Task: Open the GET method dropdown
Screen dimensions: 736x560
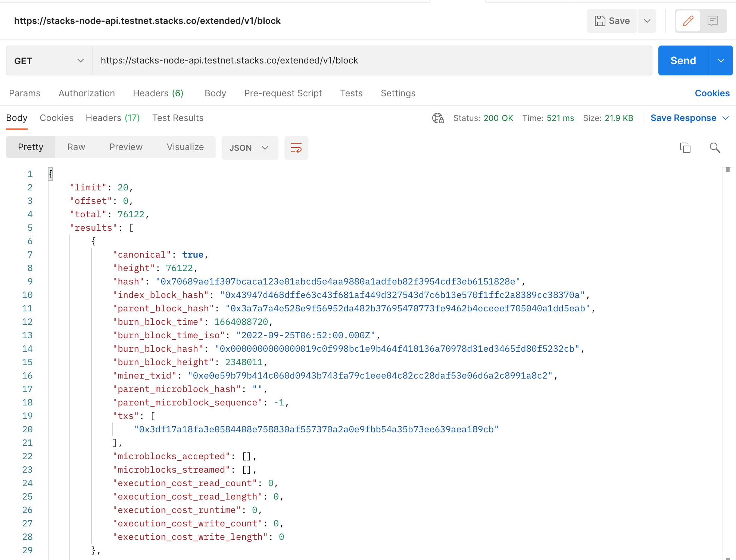Action: pos(49,61)
